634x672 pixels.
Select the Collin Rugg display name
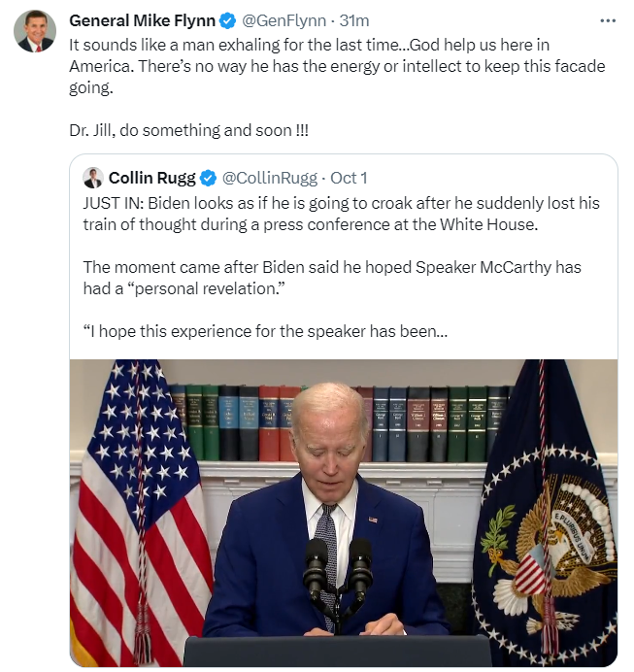tap(152, 178)
